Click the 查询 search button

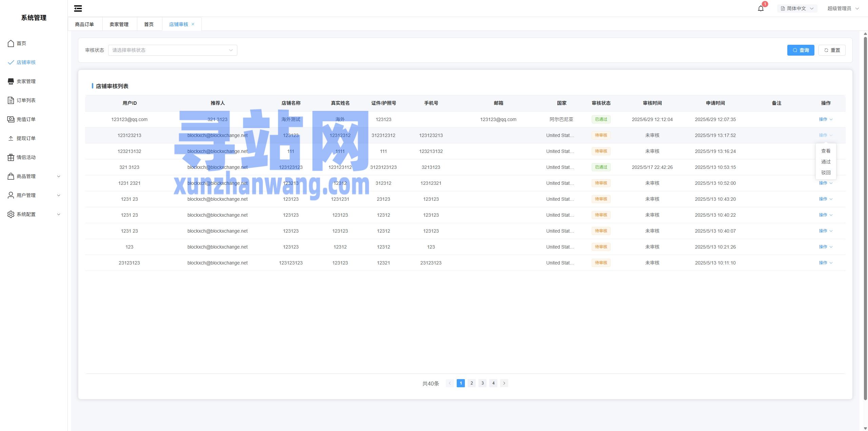point(801,50)
